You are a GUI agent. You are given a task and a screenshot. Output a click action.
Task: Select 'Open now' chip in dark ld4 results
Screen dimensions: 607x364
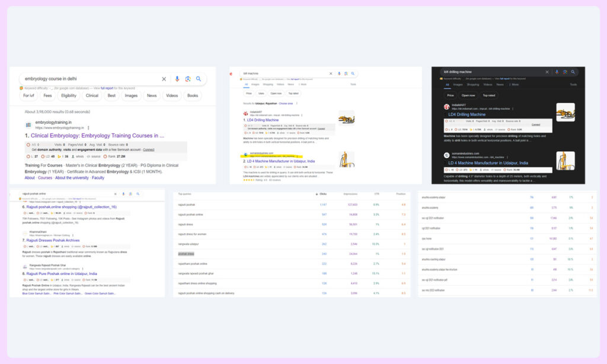(468, 95)
